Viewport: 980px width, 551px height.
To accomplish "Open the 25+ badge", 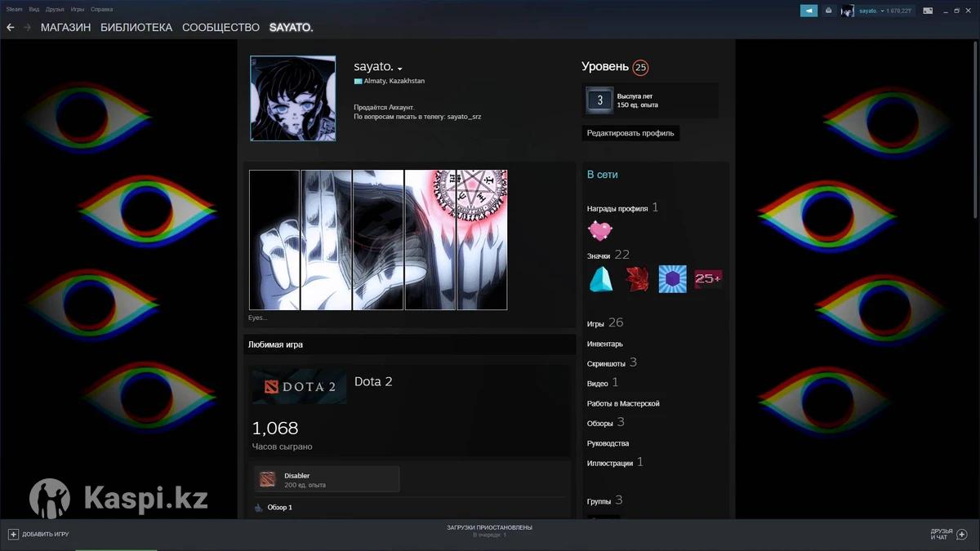I will click(708, 279).
